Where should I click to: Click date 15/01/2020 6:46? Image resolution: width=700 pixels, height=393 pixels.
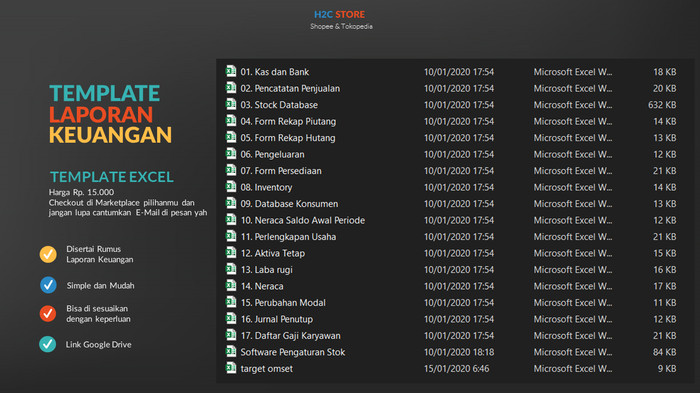point(456,369)
